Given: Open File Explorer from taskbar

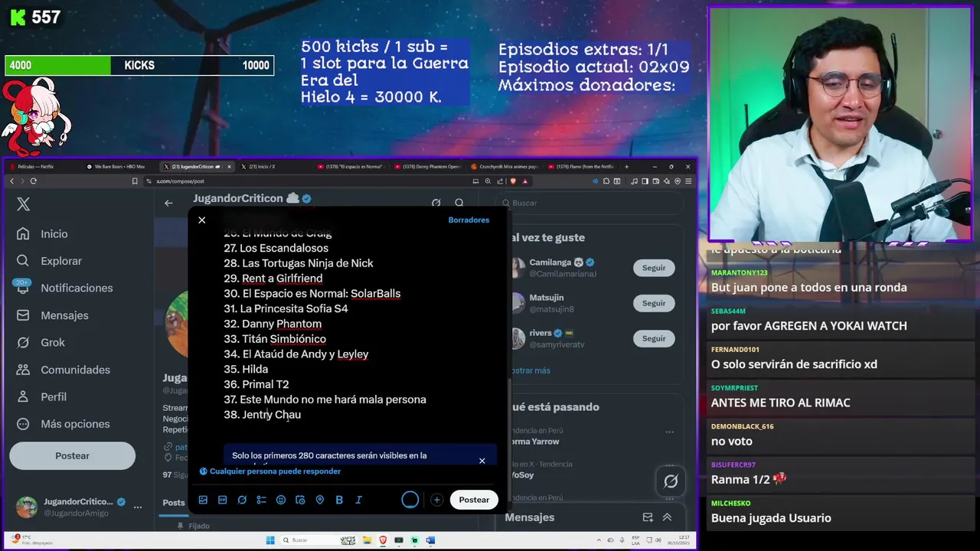Looking at the screenshot, I should click(367, 540).
